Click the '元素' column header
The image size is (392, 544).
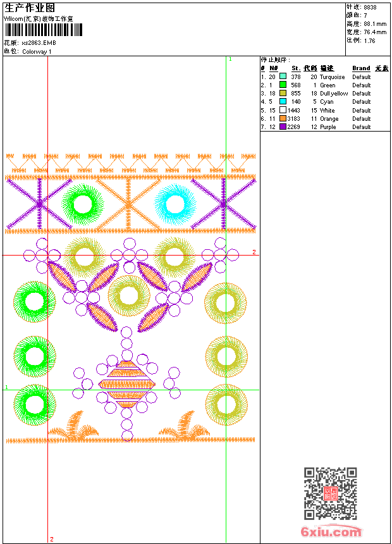[382, 68]
